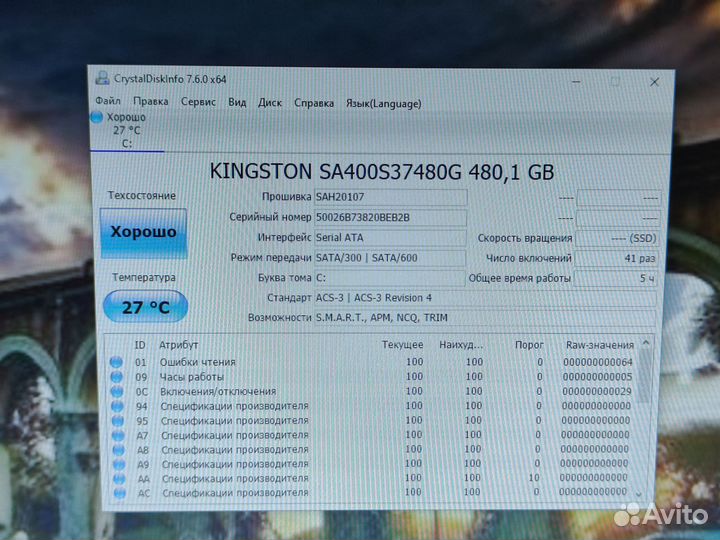Click the Скорость вращения value (SSD)
The width and height of the screenshot is (720, 540).
(x=617, y=239)
